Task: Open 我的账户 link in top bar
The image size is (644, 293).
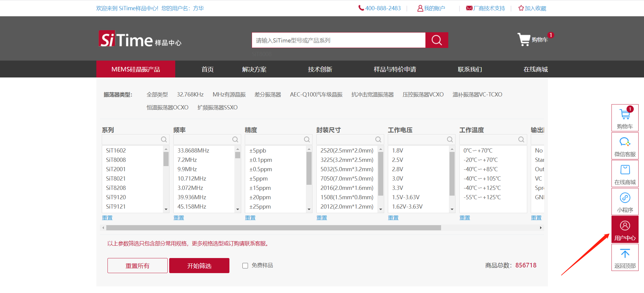Action: click(x=434, y=8)
